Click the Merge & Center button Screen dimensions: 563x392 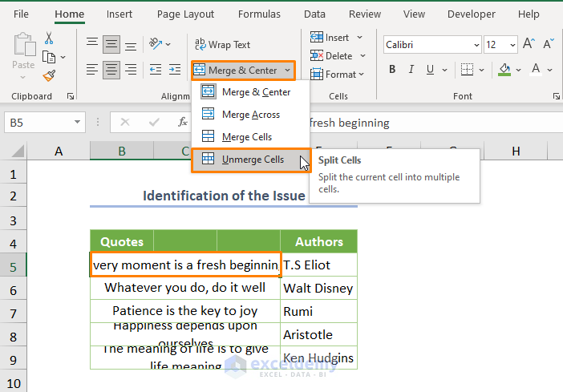[x=237, y=71]
